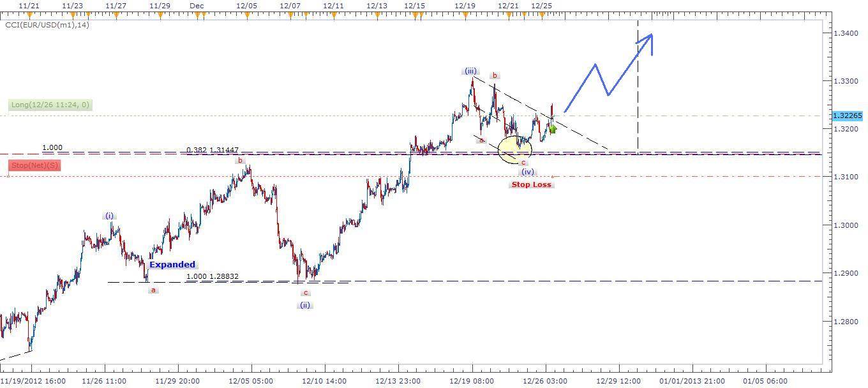The width and height of the screenshot is (868, 388).
Task: Click the (i) wave label annotation
Action: [x=109, y=216]
